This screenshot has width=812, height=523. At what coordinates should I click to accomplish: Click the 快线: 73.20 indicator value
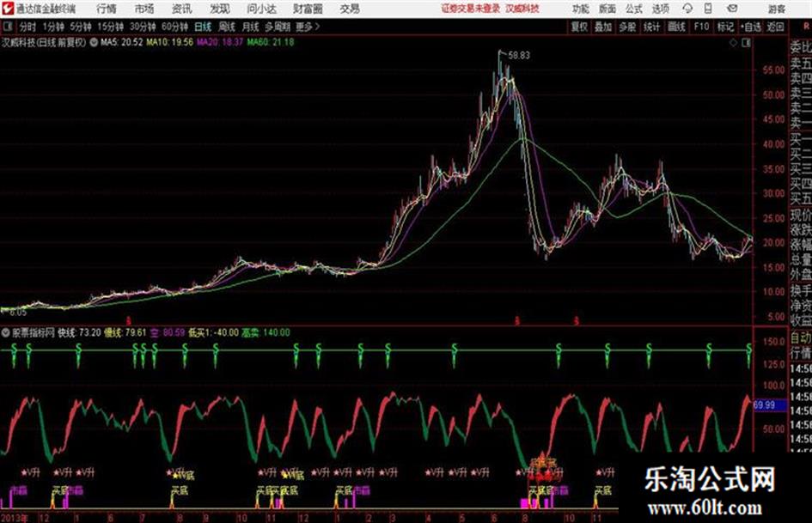click(79, 332)
